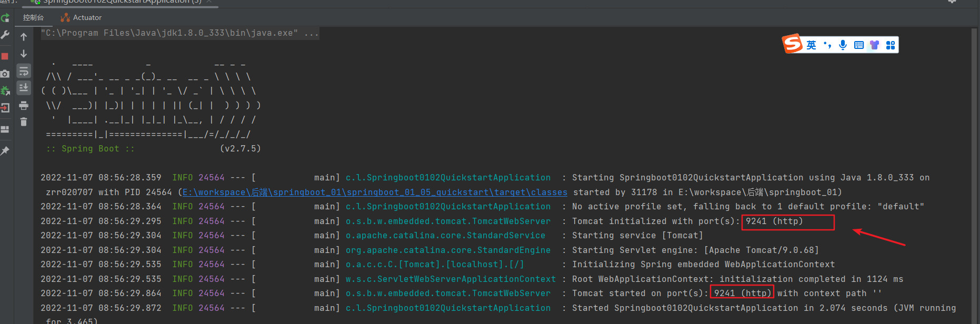Clear all console output with trash icon
Viewport: 980px width, 324px height.
coord(24,122)
